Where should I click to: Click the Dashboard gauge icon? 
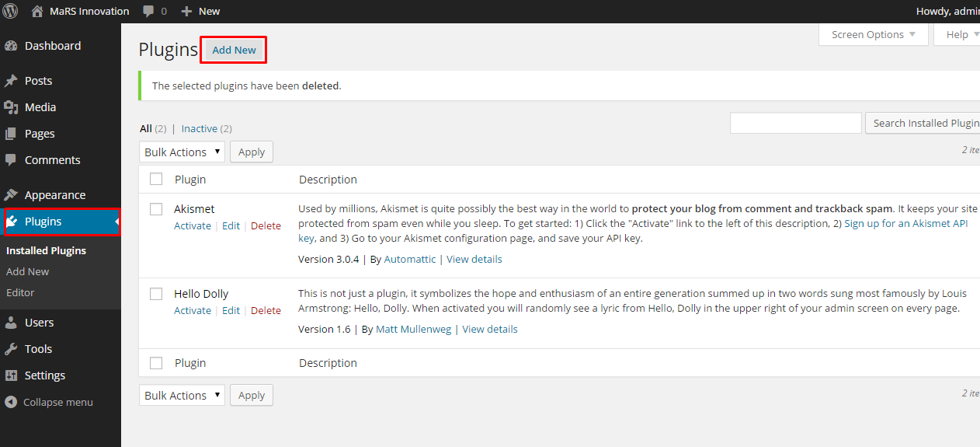click(x=11, y=46)
